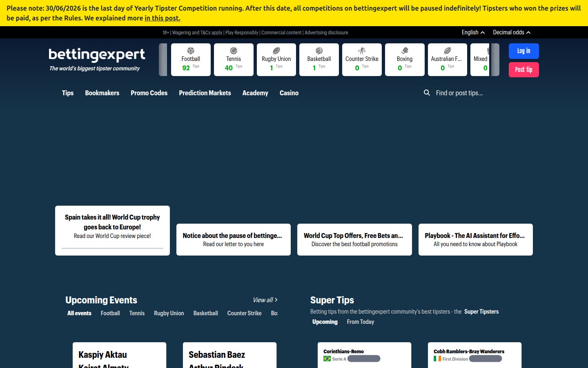Open the Basketball tips card
The width and height of the screenshot is (588, 368).
pos(319,60)
